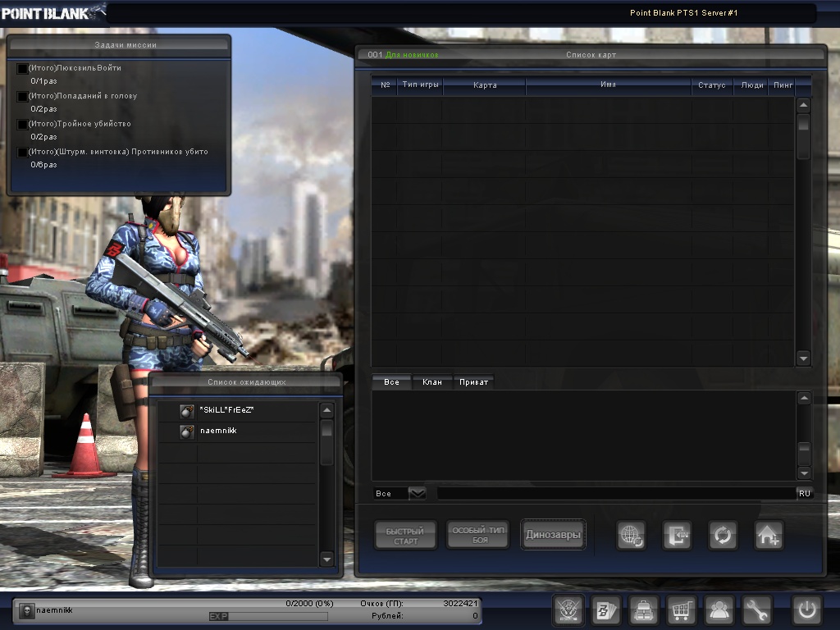
Task: Select player *SkiLL*FrEeZ* in waiting list
Action: pyautogui.click(x=238, y=411)
